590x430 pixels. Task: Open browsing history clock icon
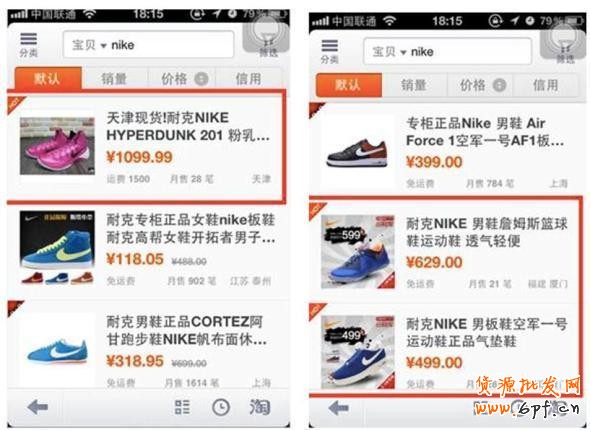click(x=221, y=407)
